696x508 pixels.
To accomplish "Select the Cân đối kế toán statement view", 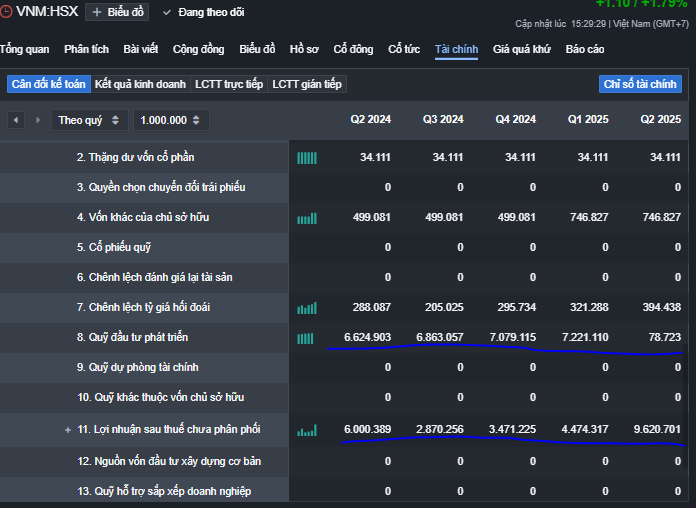I will 48,84.
